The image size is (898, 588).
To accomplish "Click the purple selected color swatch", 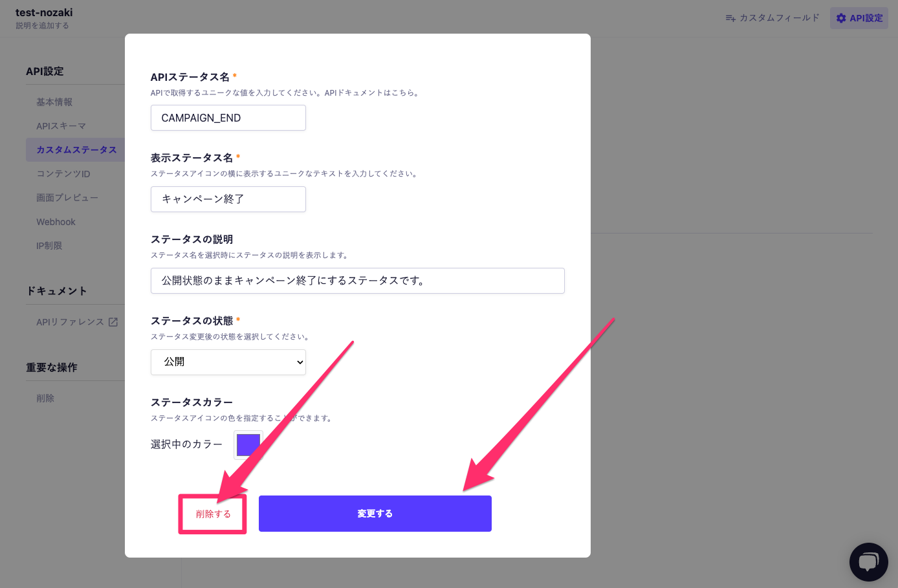I will point(248,445).
